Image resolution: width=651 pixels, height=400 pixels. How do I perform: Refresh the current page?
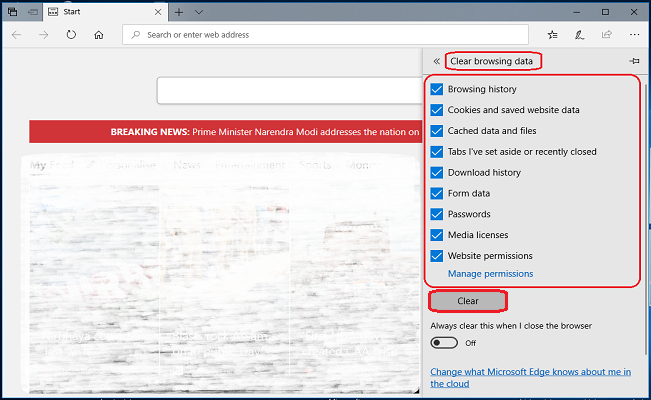coord(71,34)
